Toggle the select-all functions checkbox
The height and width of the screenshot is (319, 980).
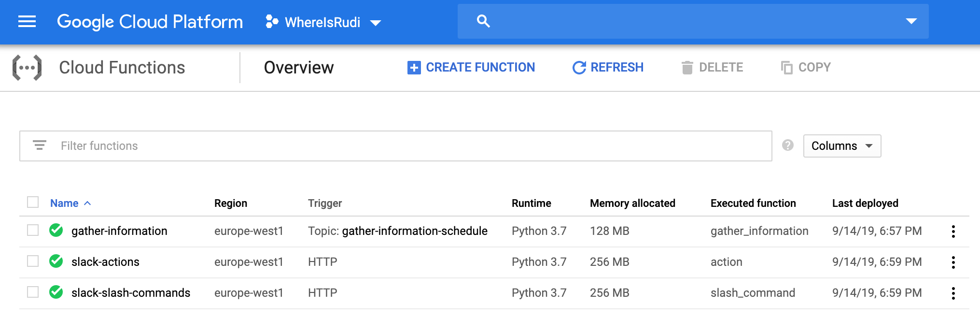33,203
